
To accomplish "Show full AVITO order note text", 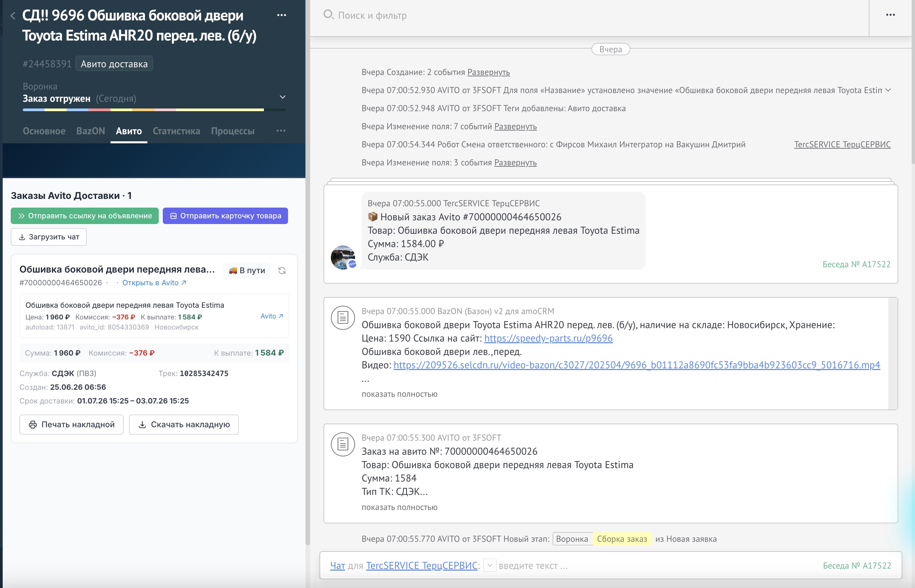I will click(x=400, y=507).
